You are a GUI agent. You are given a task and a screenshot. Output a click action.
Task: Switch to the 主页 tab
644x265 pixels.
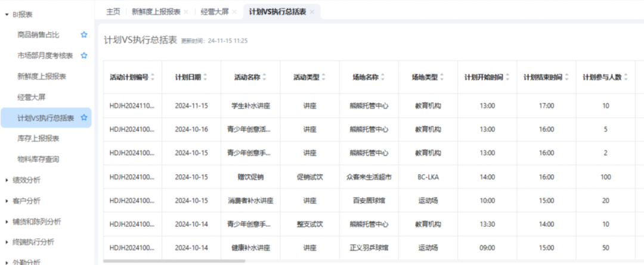(x=113, y=12)
